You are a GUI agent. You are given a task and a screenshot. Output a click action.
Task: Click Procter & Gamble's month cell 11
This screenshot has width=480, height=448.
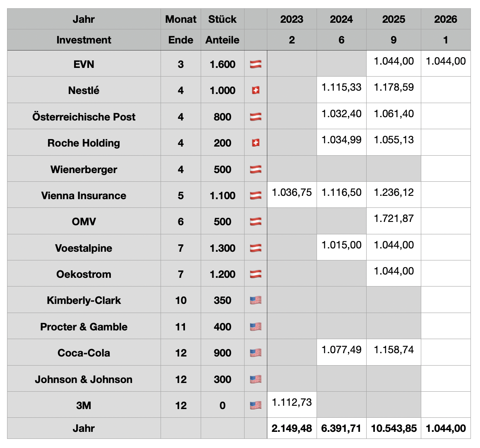pyautogui.click(x=181, y=327)
